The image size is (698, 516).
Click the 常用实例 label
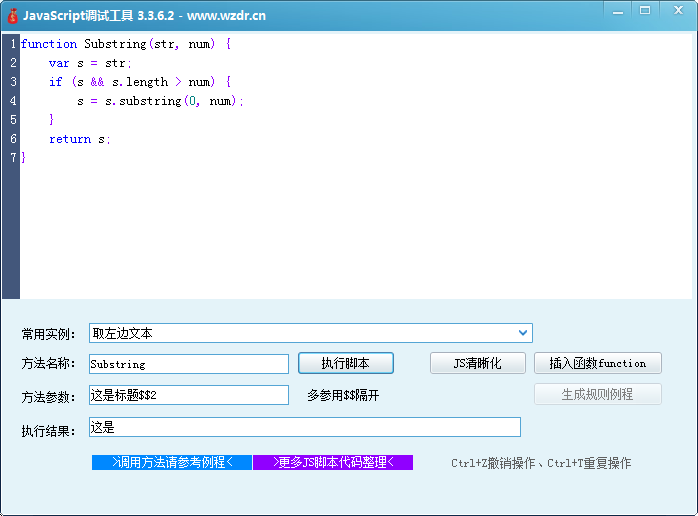48,334
